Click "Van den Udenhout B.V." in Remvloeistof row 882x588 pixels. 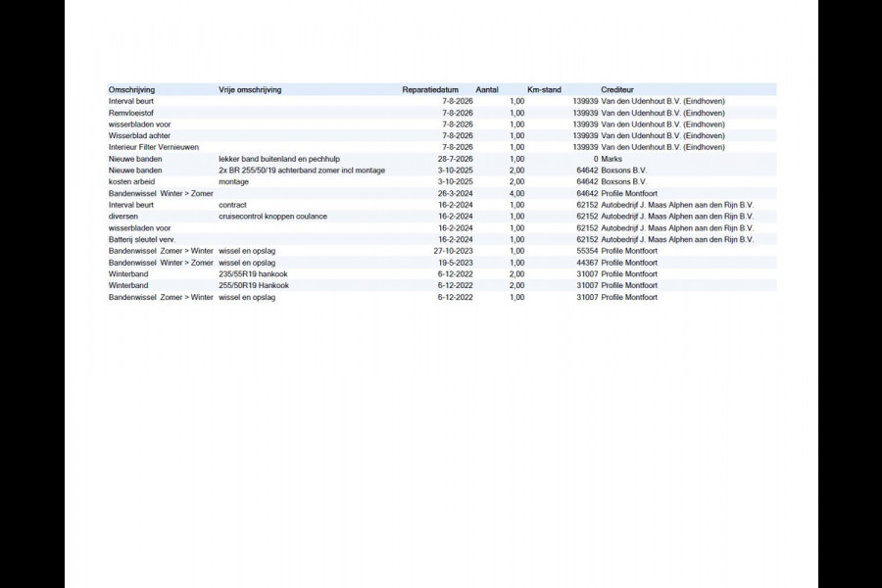point(662,113)
